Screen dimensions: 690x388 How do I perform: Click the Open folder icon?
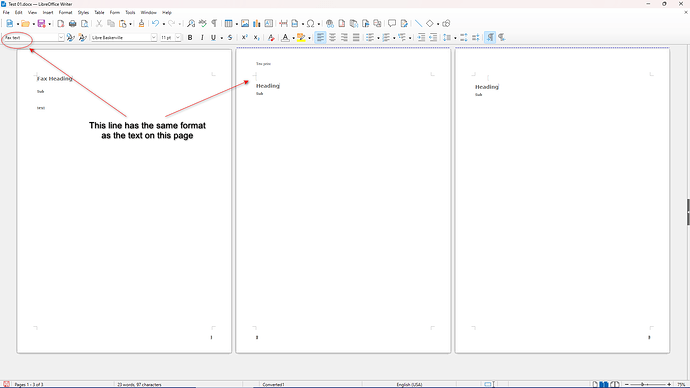[x=25, y=23]
